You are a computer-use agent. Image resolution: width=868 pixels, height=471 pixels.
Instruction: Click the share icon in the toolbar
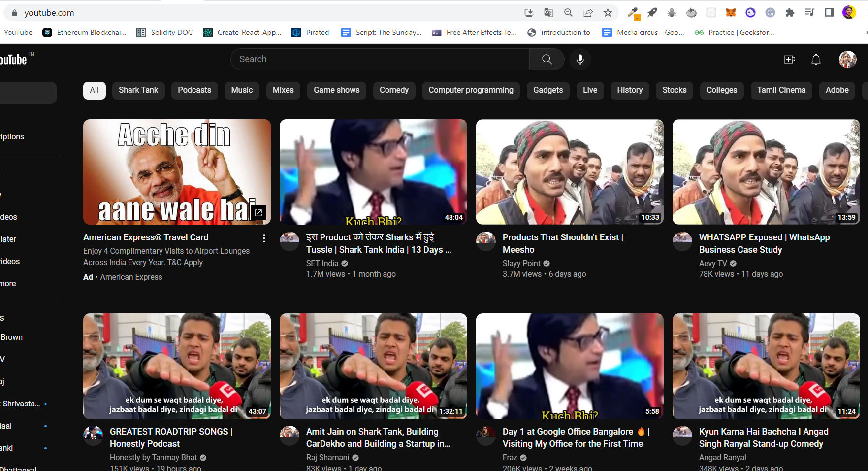[x=588, y=12]
